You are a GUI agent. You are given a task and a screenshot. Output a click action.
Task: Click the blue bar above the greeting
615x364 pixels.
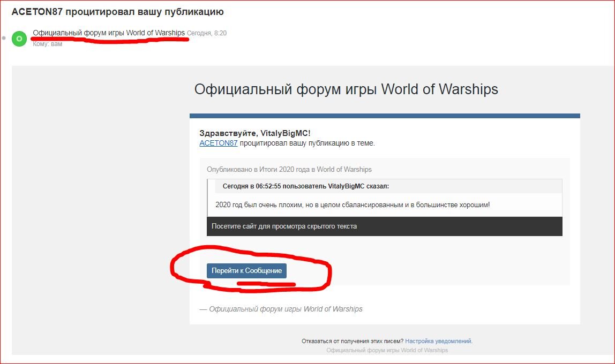pyautogui.click(x=384, y=116)
